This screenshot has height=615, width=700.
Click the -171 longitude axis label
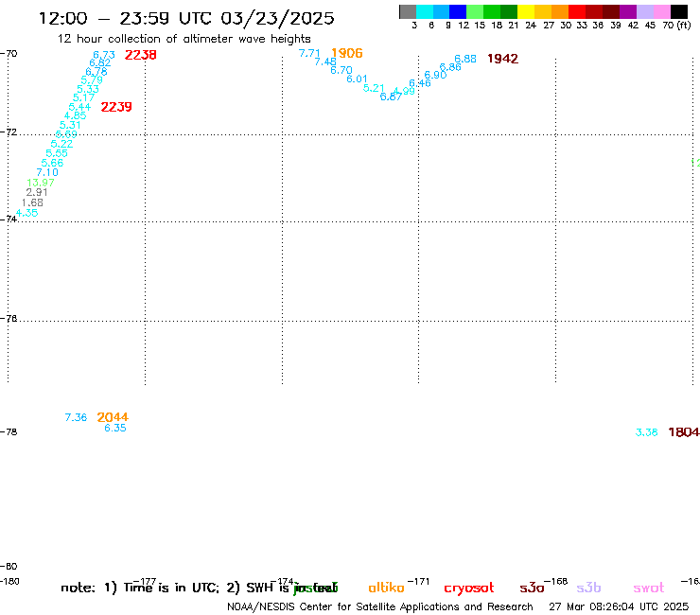coord(418,582)
